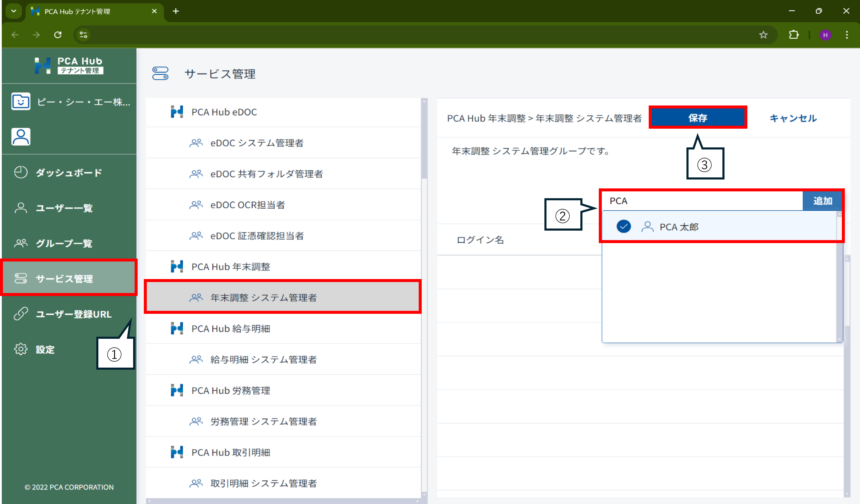860x504 pixels.
Task: Uncheck the PCA 太郎 checkmark
Action: click(x=623, y=226)
